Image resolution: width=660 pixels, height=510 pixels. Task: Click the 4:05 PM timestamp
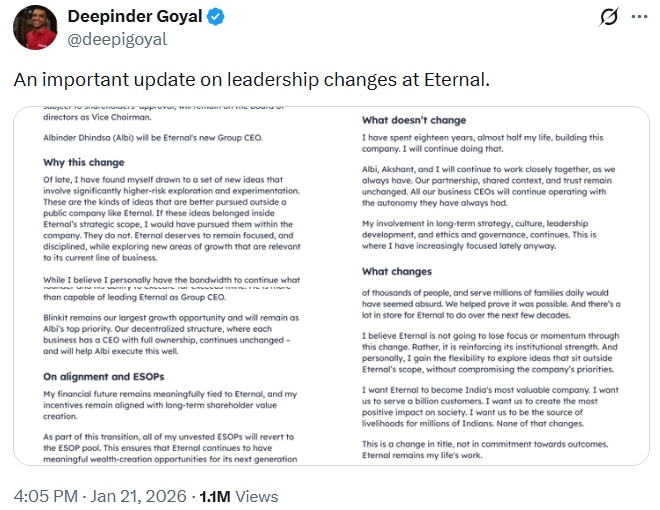45,496
